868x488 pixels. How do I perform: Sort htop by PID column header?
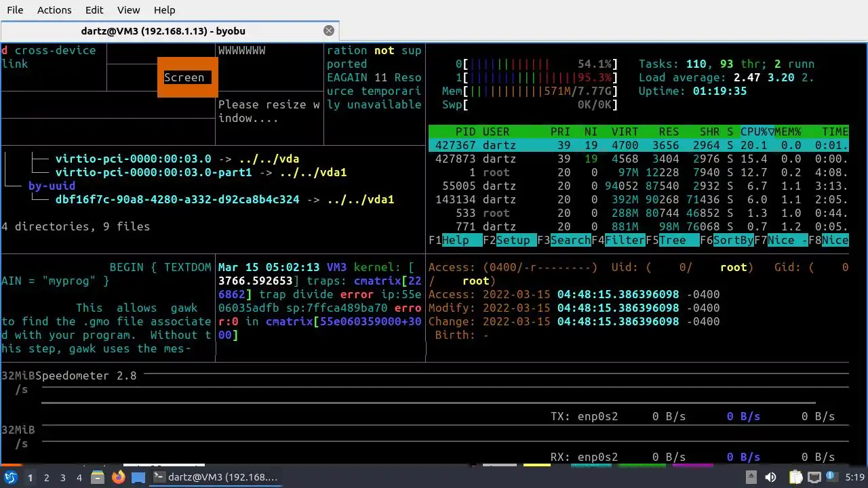pos(466,131)
